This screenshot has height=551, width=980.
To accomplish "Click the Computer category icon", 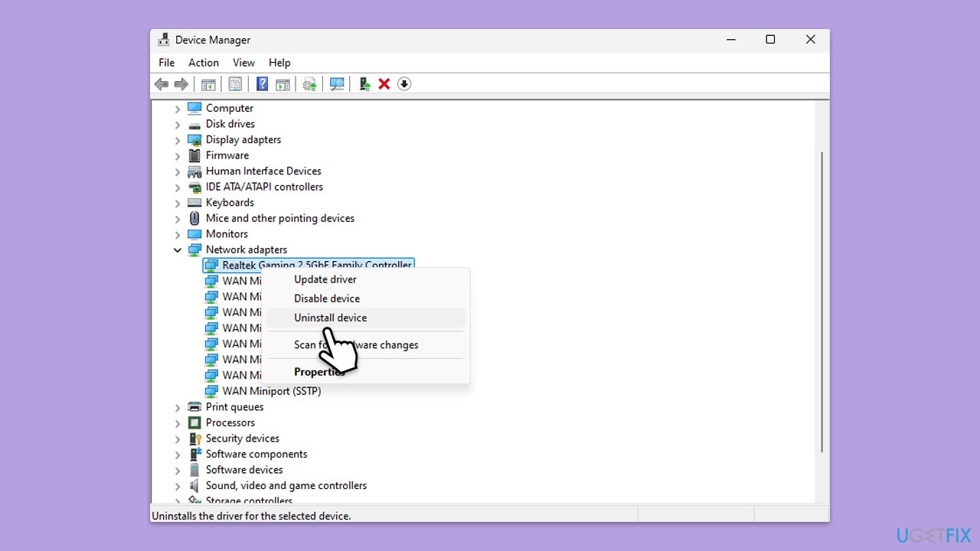I will coord(194,108).
